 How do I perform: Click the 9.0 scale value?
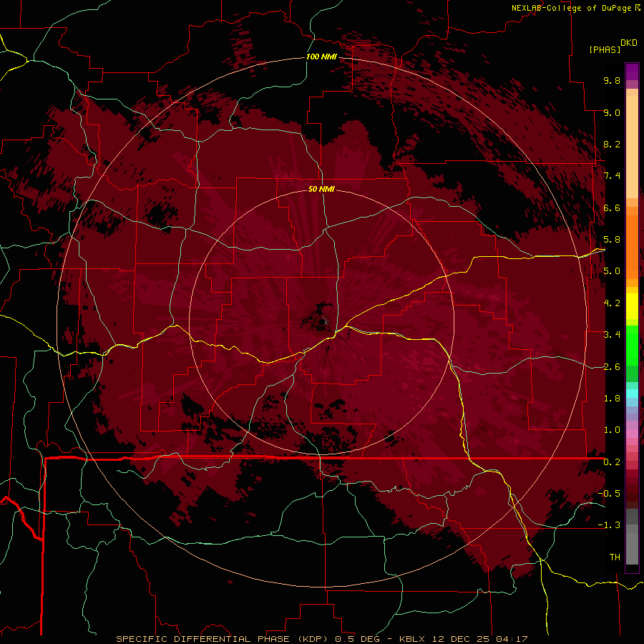pos(612,112)
